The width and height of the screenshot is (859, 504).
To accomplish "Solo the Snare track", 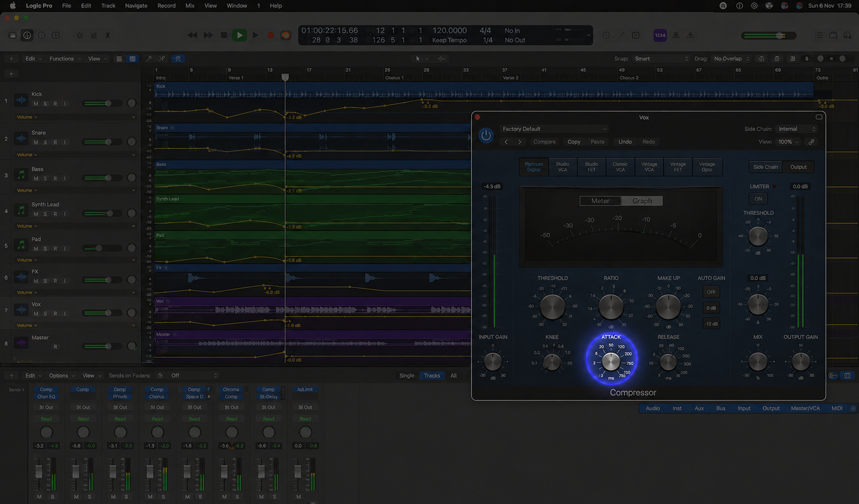I will click(x=45, y=142).
